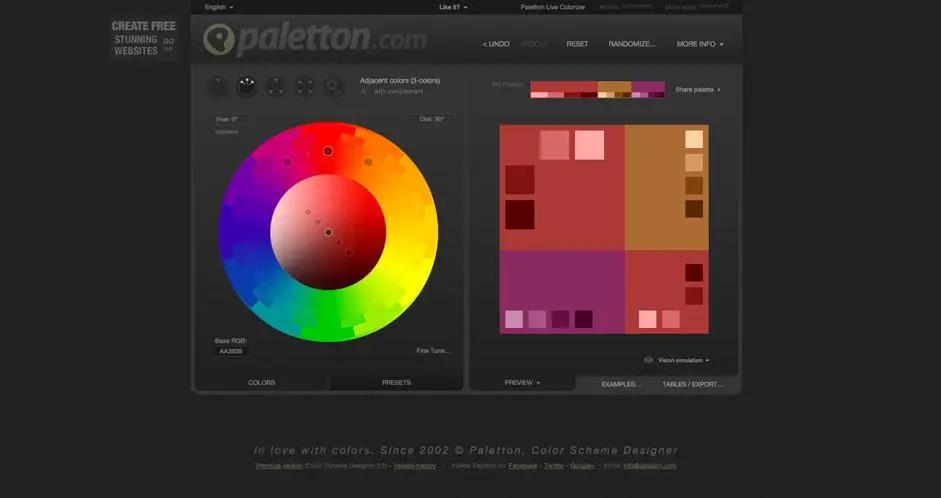Open the Facebook link in footer
Viewport: 941px width, 498px height.
click(x=523, y=466)
